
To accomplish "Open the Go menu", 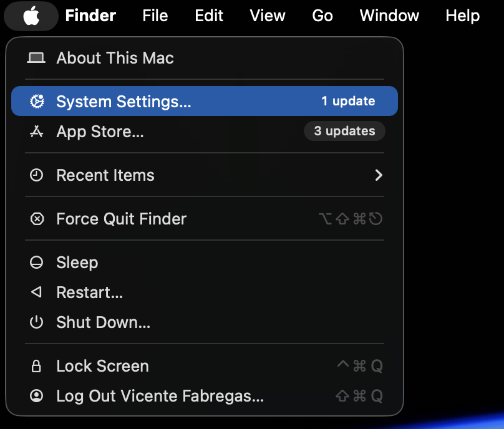I will [322, 16].
